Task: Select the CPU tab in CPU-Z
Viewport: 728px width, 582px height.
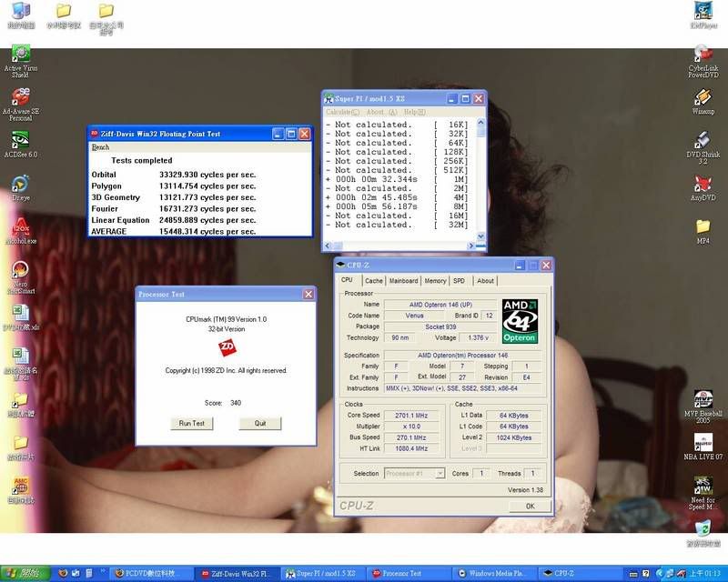Action: tap(348, 280)
